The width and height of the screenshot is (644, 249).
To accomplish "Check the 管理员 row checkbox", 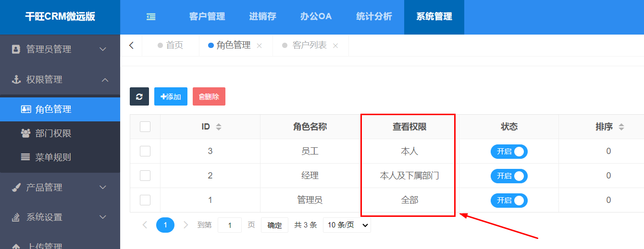I will coord(145,200).
